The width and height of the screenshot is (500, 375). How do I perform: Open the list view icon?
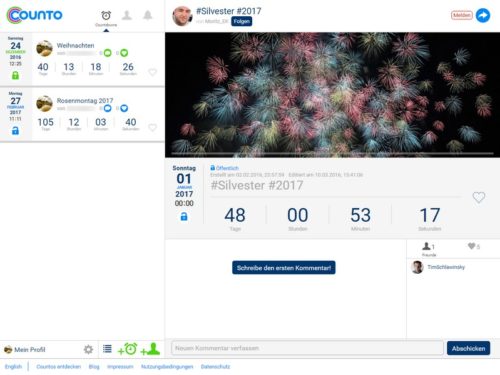(x=107, y=349)
